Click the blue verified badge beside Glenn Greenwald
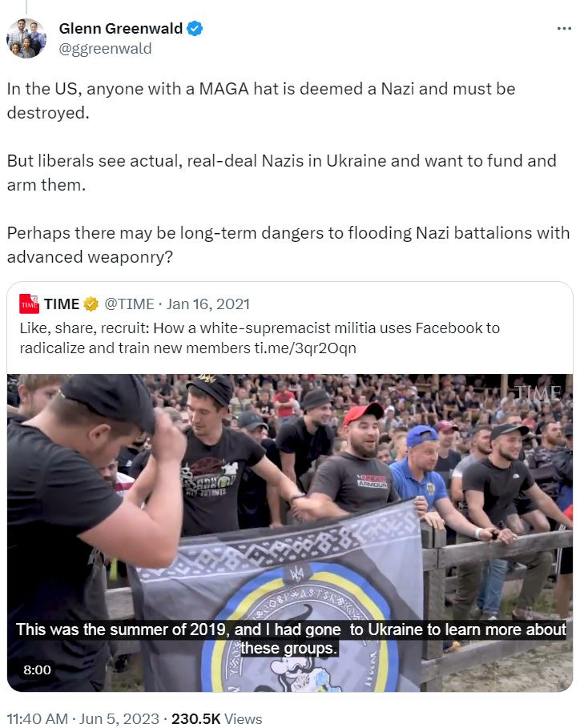This screenshot has width=580, height=728. tap(195, 29)
